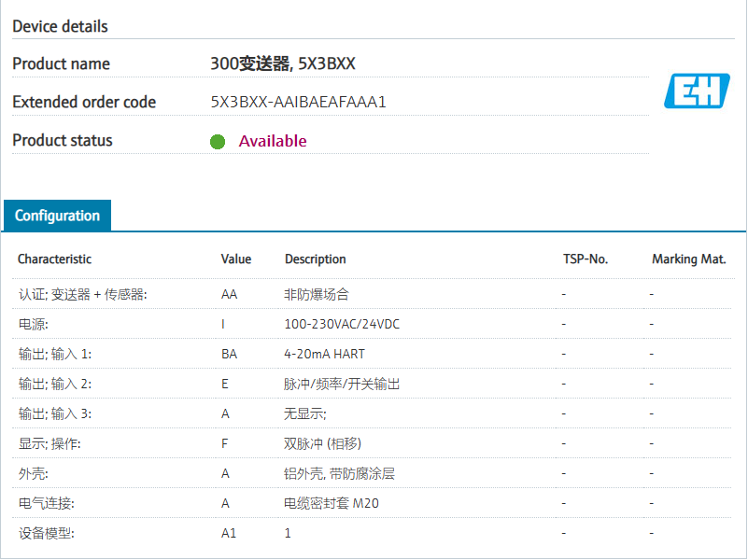Click value A1 for 设备模型
This screenshot has height=560, width=748.
click(x=229, y=533)
